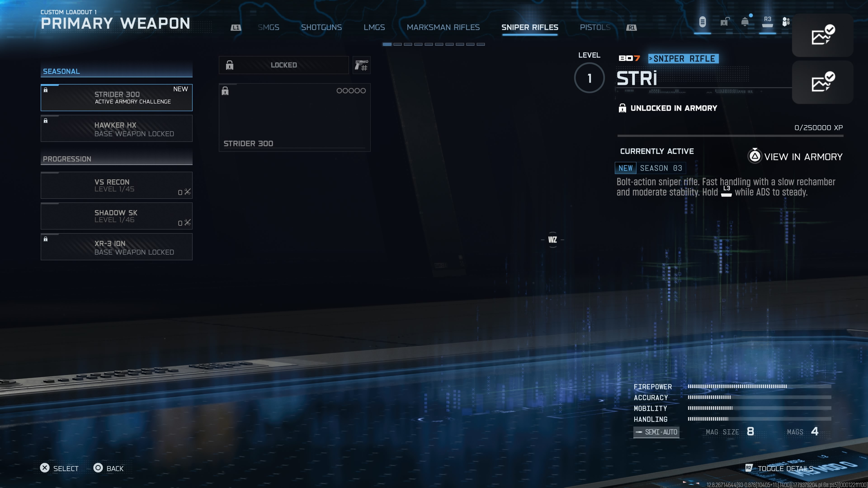Click the 0/250000 XP text
The height and width of the screenshot is (488, 868).
[818, 128]
